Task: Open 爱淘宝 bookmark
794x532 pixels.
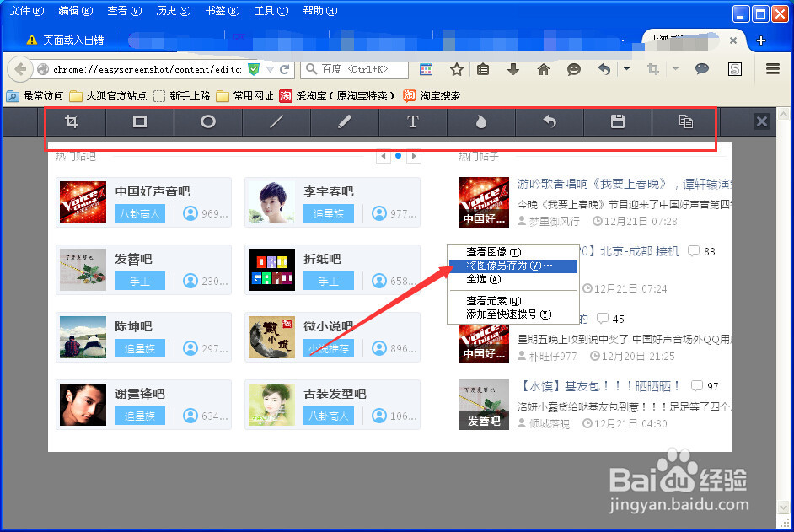Action: [337, 96]
